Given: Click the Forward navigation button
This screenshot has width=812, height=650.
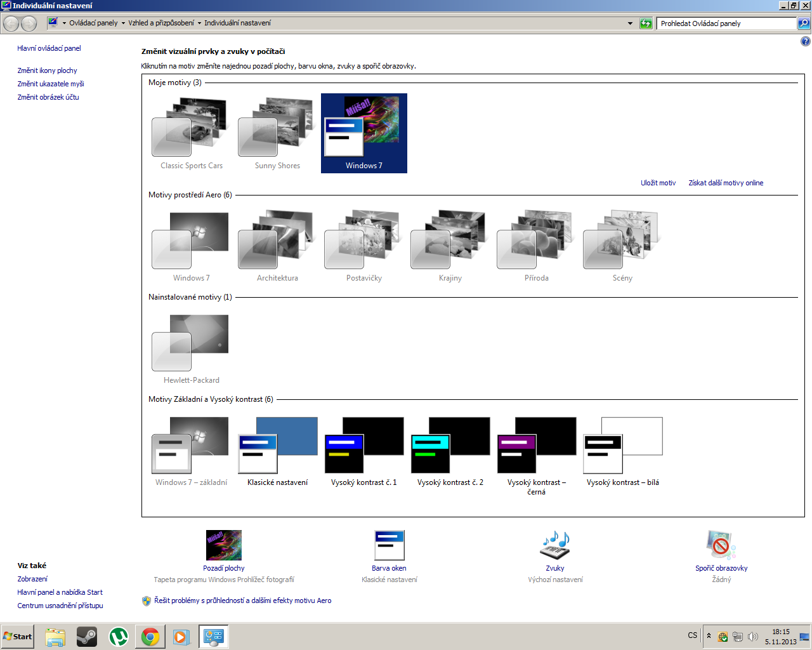Looking at the screenshot, I should (x=29, y=23).
